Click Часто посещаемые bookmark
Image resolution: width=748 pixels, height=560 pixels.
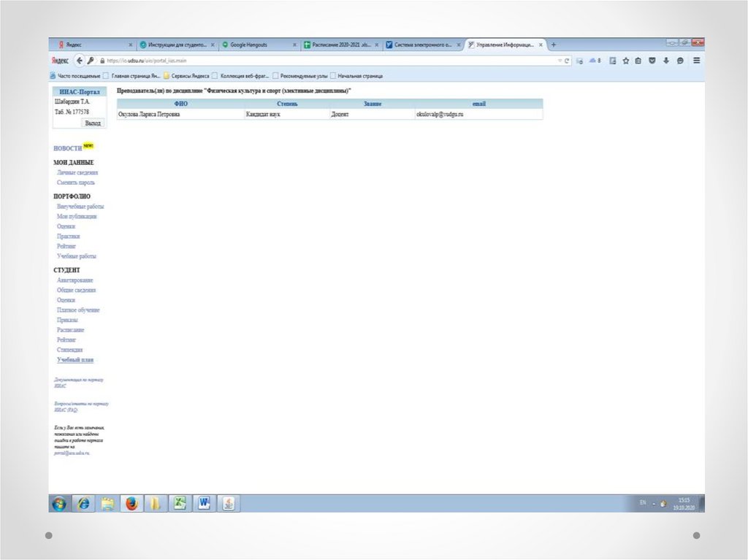pyautogui.click(x=75, y=76)
